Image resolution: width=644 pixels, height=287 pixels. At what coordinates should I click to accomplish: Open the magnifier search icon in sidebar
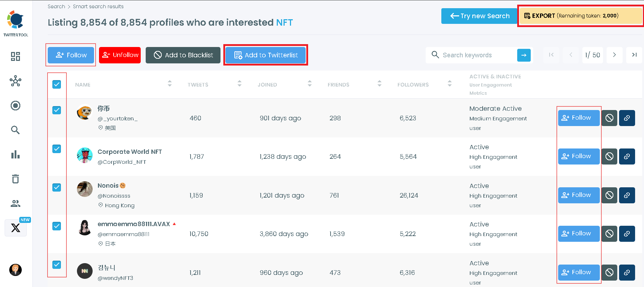15,130
